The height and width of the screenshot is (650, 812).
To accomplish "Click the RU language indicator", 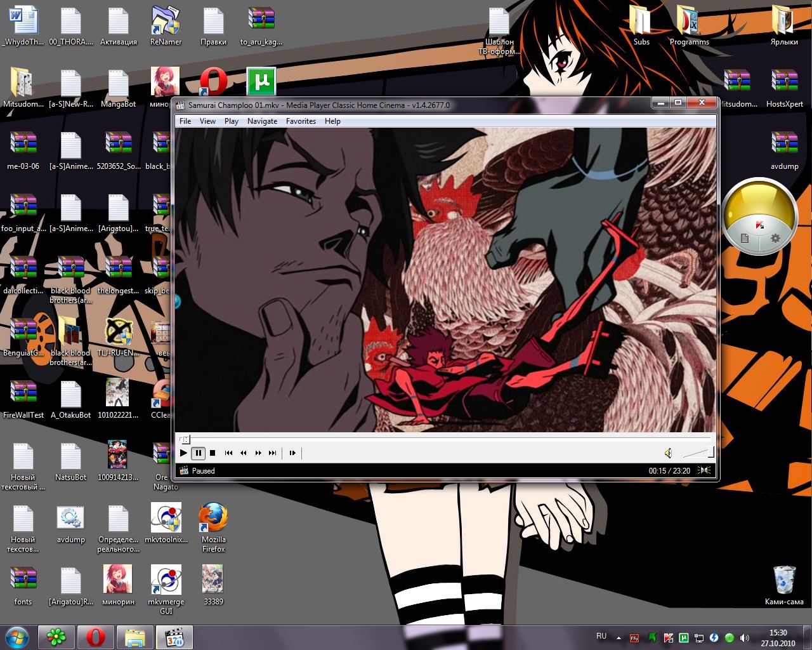I will pyautogui.click(x=601, y=636).
